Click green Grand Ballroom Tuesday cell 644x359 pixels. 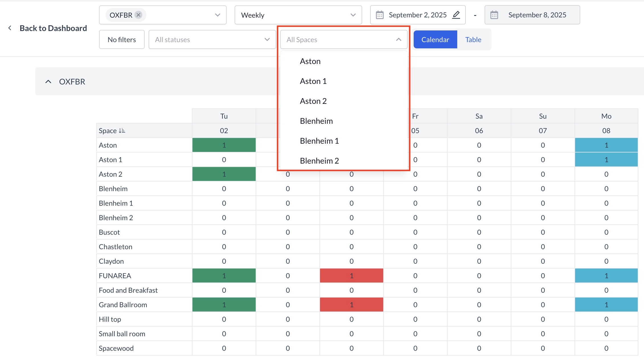tap(224, 305)
